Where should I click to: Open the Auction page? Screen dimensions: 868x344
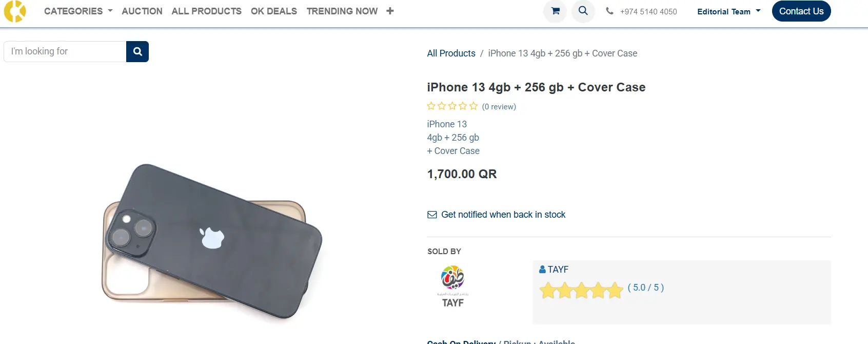click(142, 11)
